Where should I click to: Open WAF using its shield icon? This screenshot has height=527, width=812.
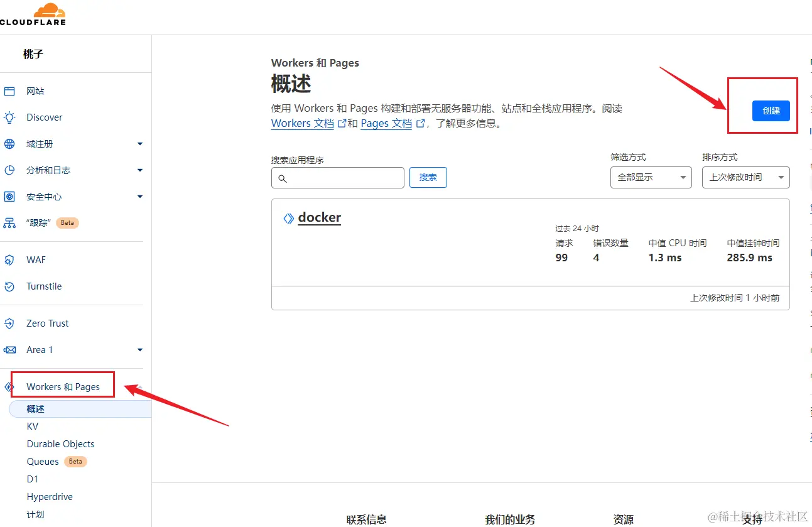(9, 260)
